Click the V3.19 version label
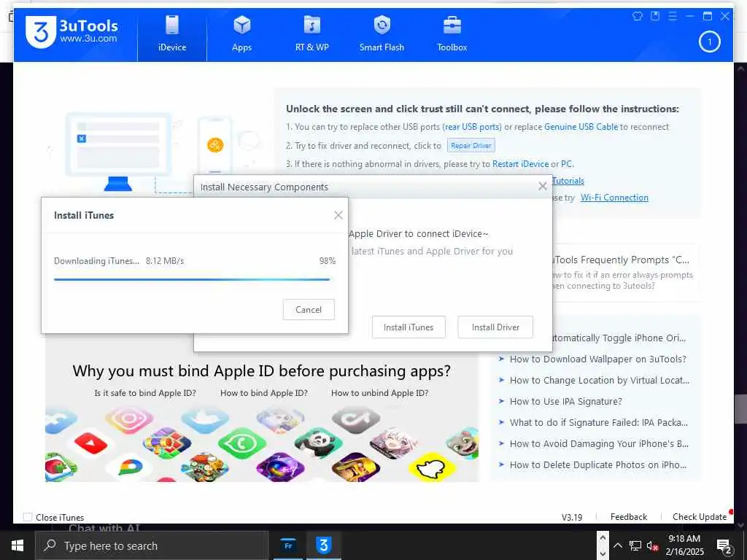The width and height of the screenshot is (747, 560). pyautogui.click(x=572, y=517)
